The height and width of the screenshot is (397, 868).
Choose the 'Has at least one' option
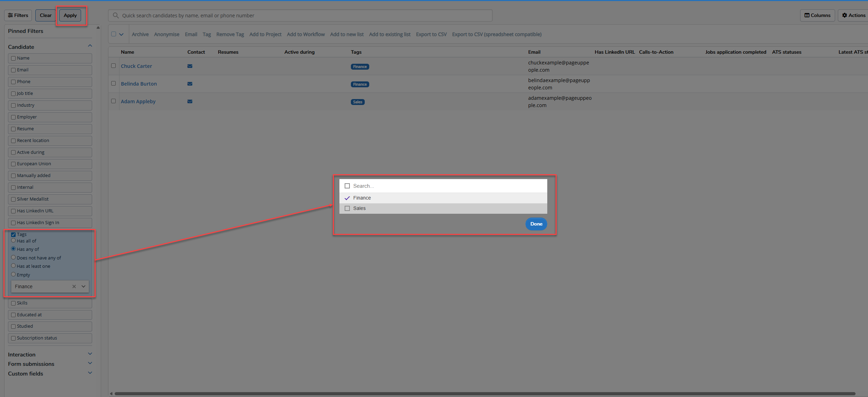pos(14,266)
